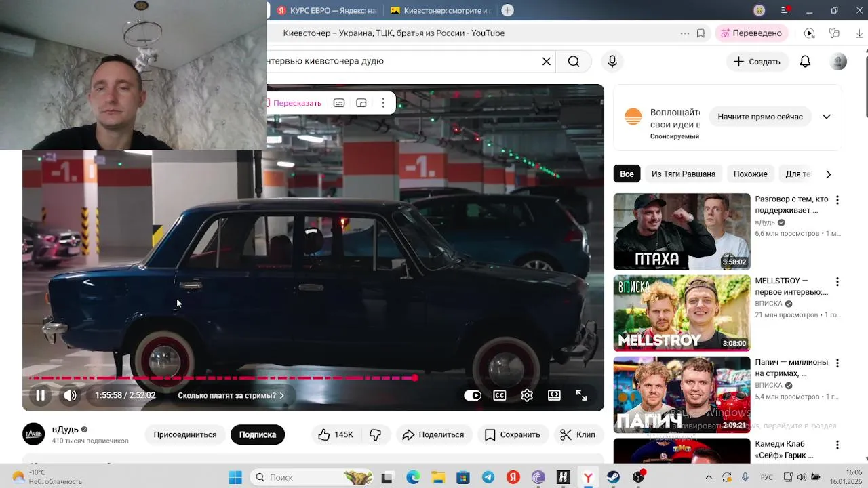Open menu for MELLSTROY interview video

pos(837,281)
